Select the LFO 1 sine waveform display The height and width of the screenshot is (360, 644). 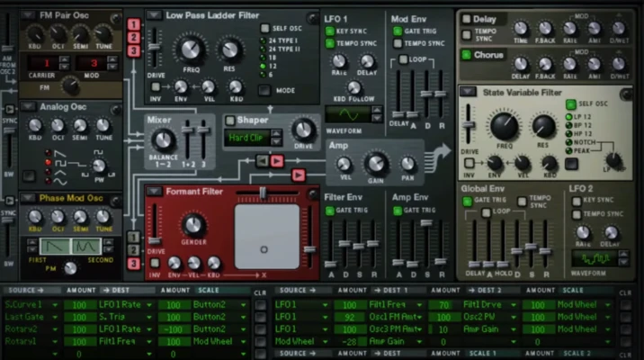coord(349,114)
